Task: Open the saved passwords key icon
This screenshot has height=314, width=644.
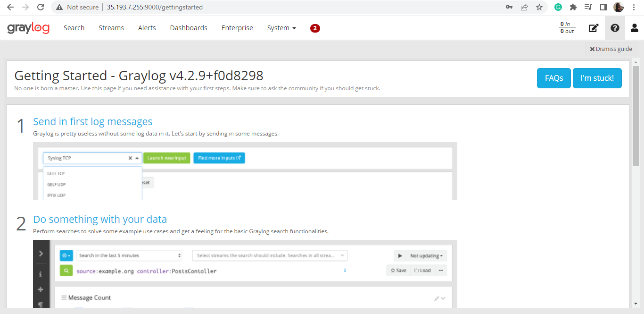Action: [509, 7]
